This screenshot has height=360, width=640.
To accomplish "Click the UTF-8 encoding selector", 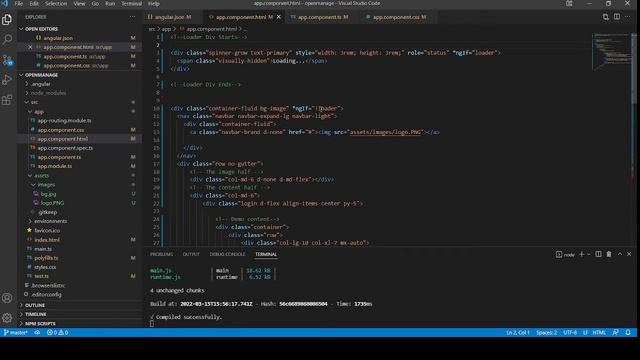I will coord(570,332).
